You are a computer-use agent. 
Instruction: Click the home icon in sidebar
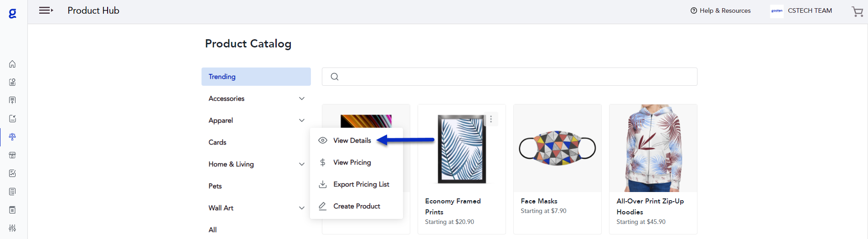click(12, 64)
